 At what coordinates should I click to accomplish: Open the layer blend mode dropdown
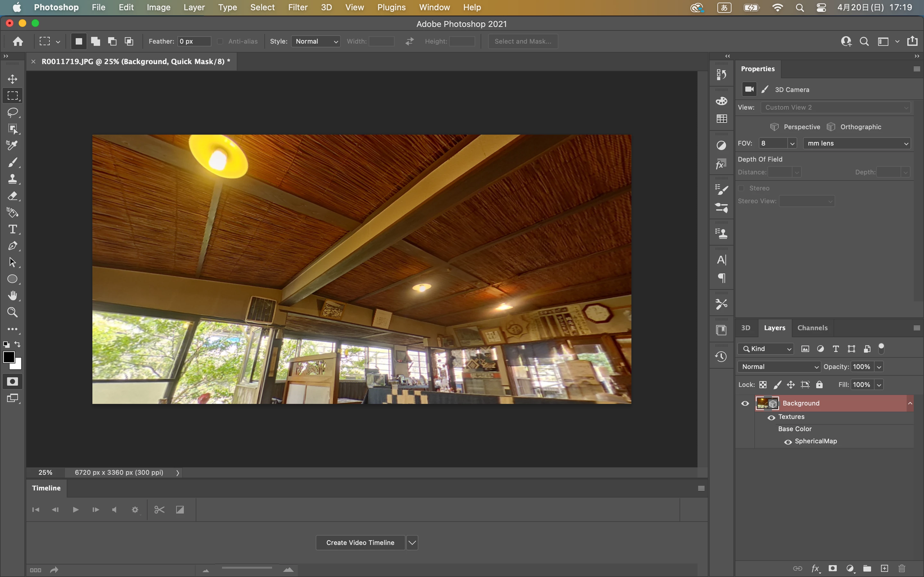(x=779, y=367)
